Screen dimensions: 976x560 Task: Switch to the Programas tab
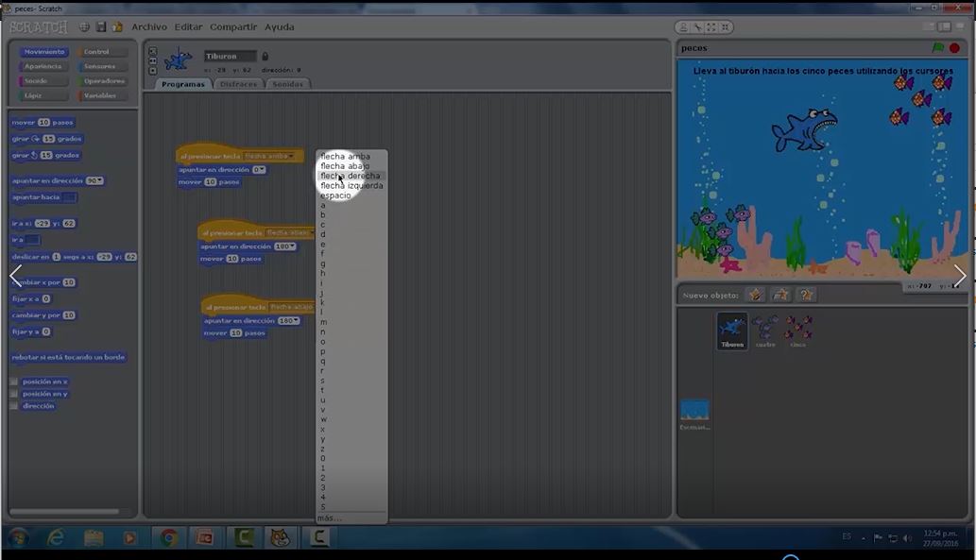click(x=183, y=84)
